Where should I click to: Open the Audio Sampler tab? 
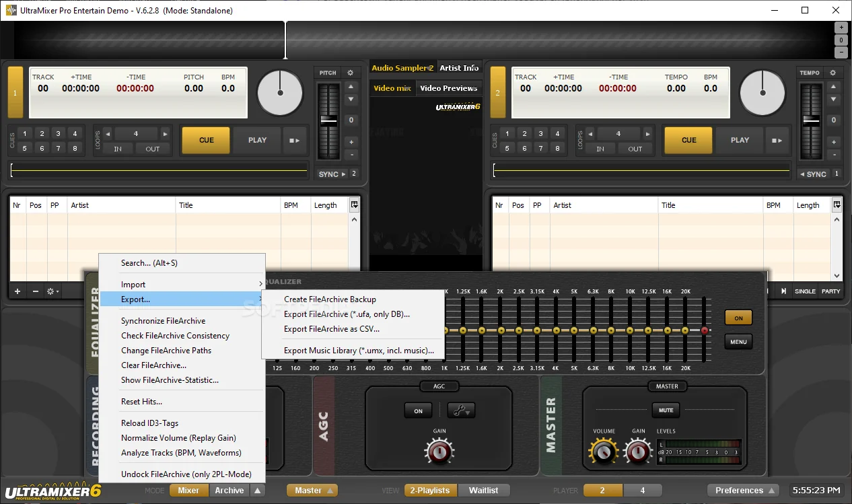(x=402, y=68)
